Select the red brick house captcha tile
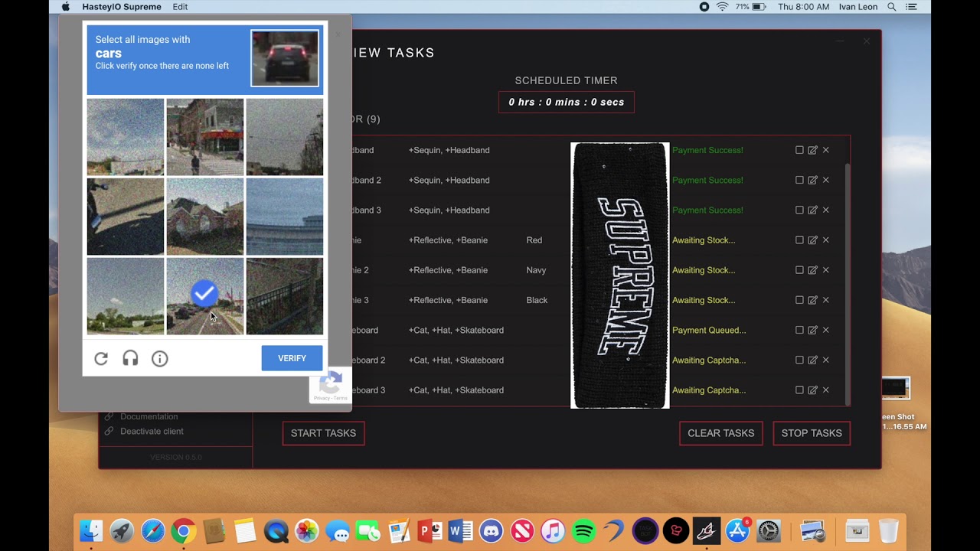980x551 pixels. [205, 217]
